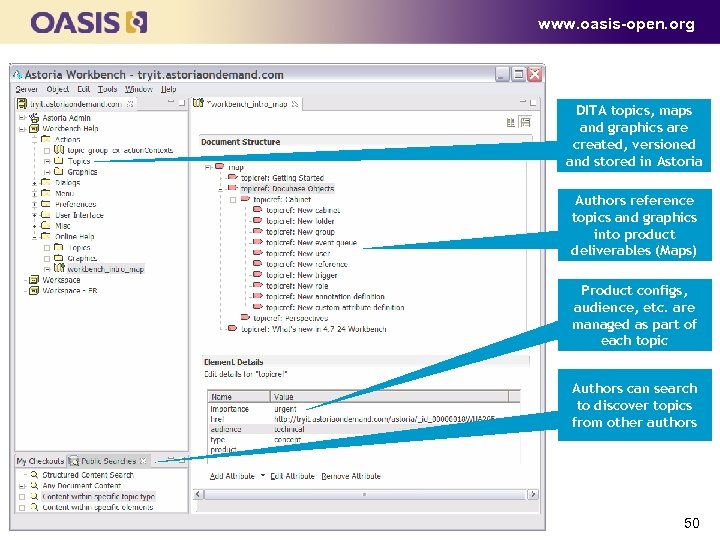This screenshot has width=720, height=540.
Task: Click the workbench_intro_map file icon in tree
Action: click(x=59, y=268)
